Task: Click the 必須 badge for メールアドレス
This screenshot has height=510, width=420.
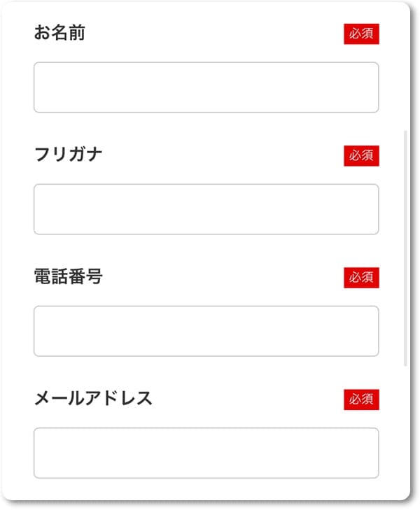Action: (361, 399)
